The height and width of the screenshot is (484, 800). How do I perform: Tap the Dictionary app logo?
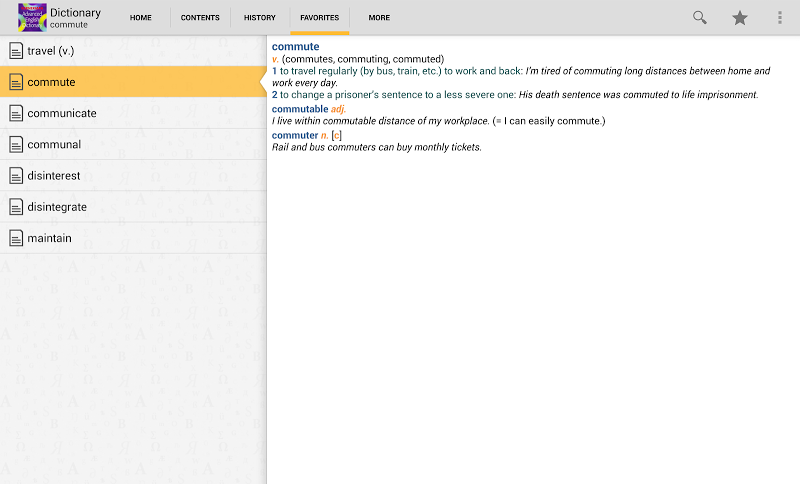click(x=32, y=17)
